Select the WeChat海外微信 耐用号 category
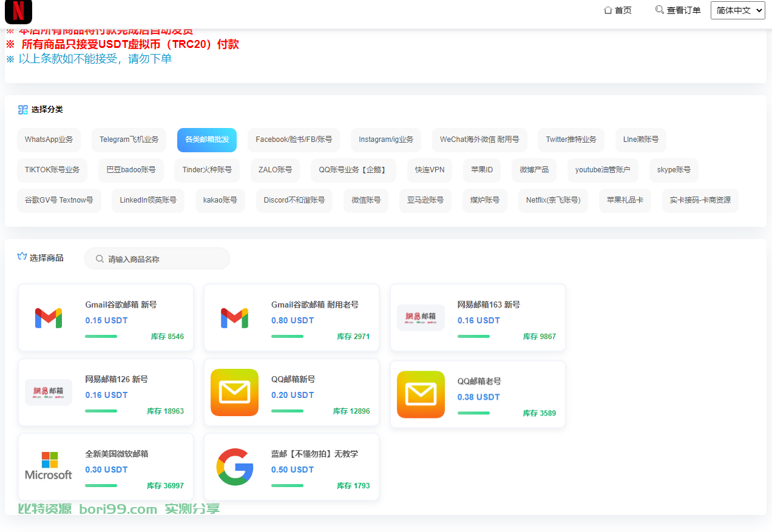Viewport: 772px width, 532px height. [x=479, y=140]
